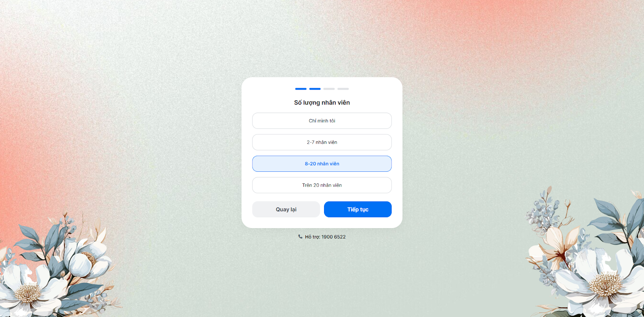The width and height of the screenshot is (644, 317).
Task: Click the second blue progress step bar
Action: click(x=315, y=89)
